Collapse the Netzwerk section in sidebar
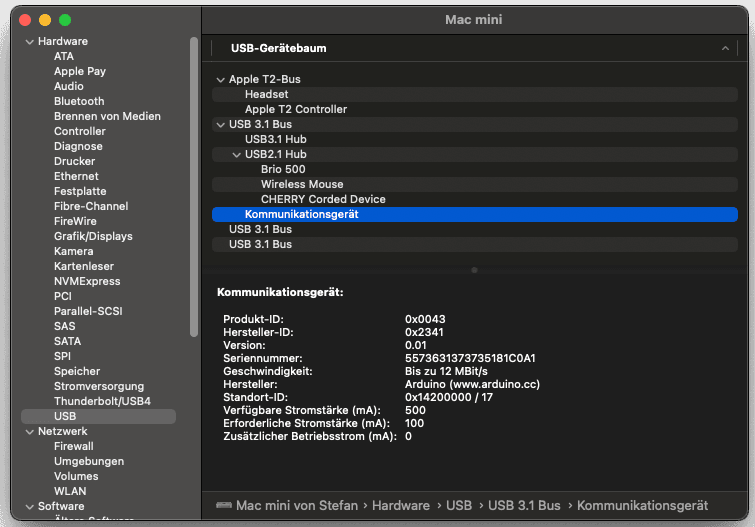Viewport: 755px width, 527px height. pyautogui.click(x=28, y=431)
